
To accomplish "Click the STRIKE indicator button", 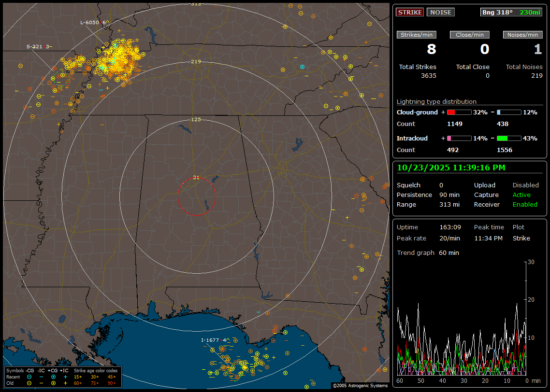I will tap(410, 12).
